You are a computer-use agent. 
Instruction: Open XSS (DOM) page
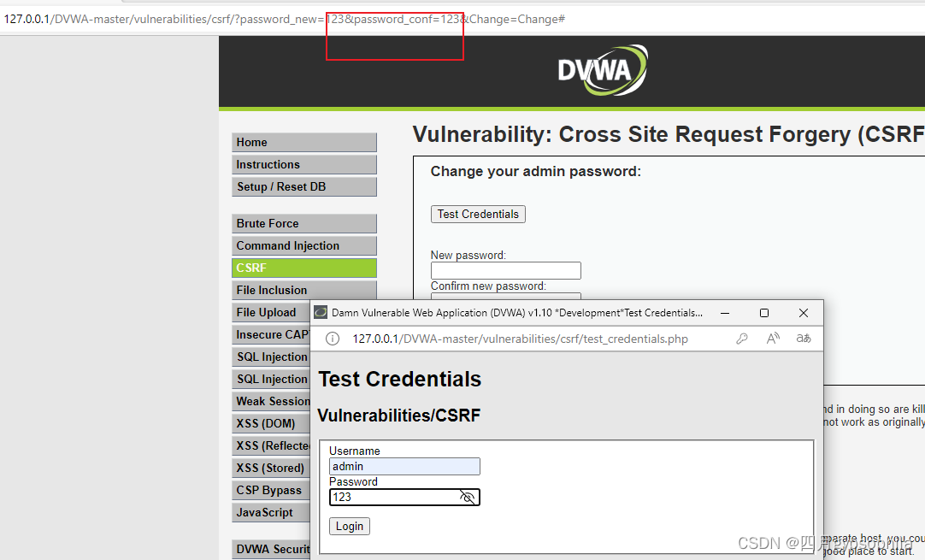[271, 424]
